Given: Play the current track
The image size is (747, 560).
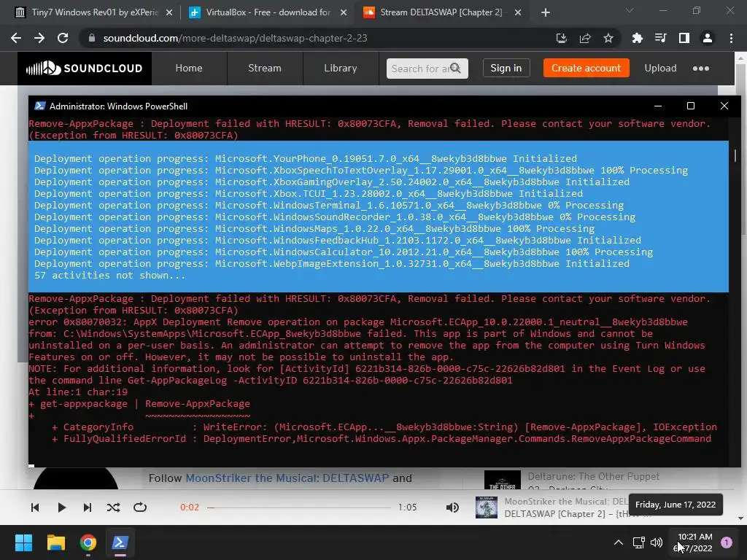Looking at the screenshot, I should click(61, 507).
